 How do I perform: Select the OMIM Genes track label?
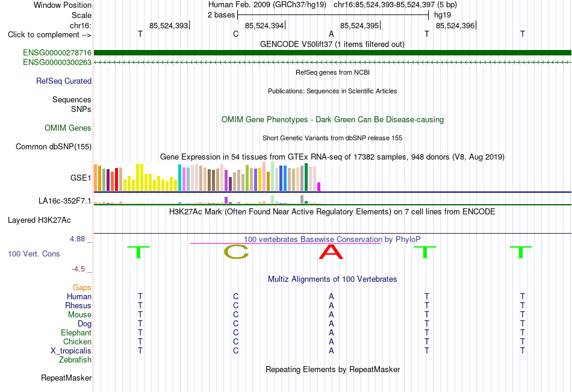click(68, 128)
